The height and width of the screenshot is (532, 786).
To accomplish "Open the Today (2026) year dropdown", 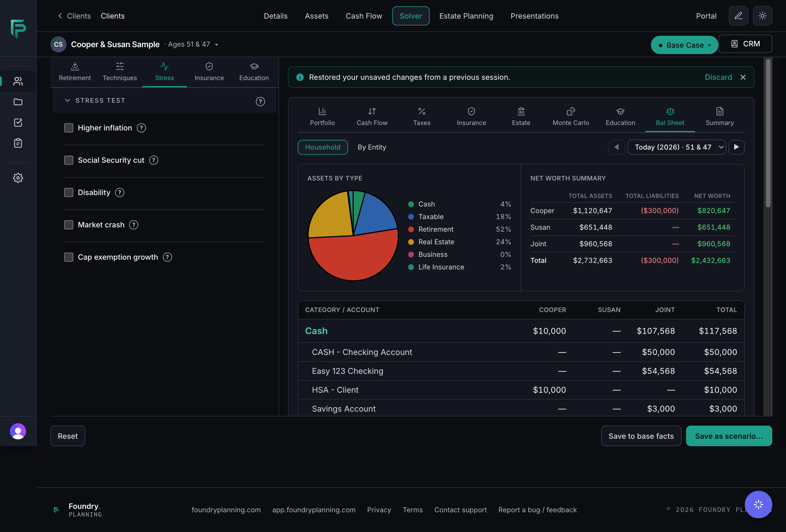I will click(676, 147).
